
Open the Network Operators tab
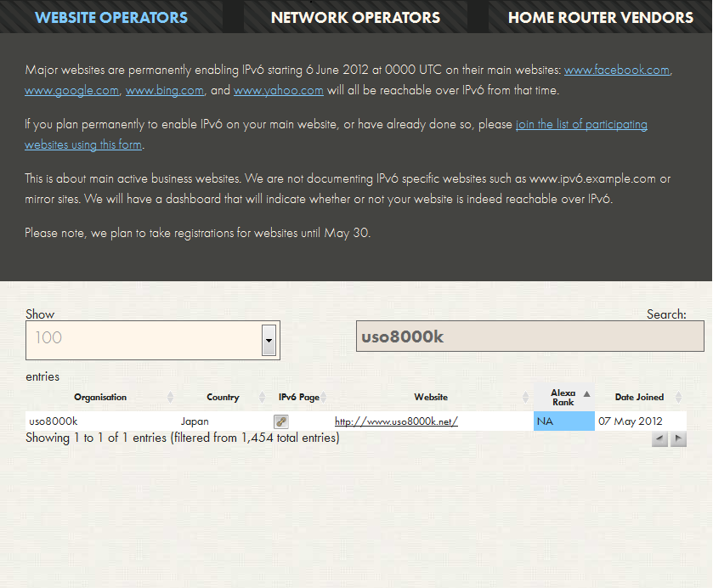(355, 17)
